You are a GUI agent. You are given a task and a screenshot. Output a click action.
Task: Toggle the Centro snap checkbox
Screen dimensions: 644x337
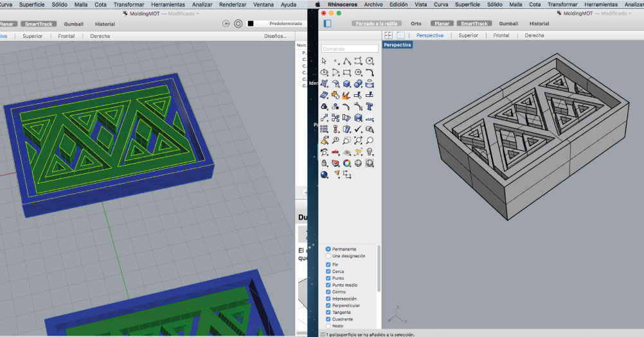(328, 292)
